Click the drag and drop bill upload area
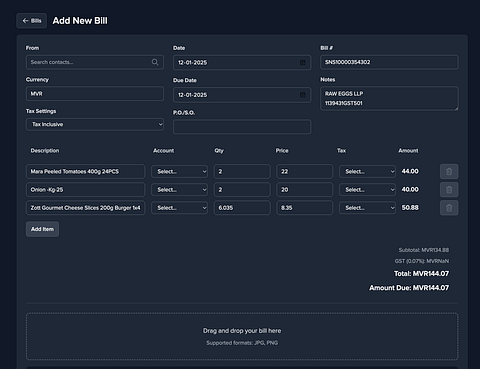This screenshot has width=480, height=369. (x=242, y=336)
